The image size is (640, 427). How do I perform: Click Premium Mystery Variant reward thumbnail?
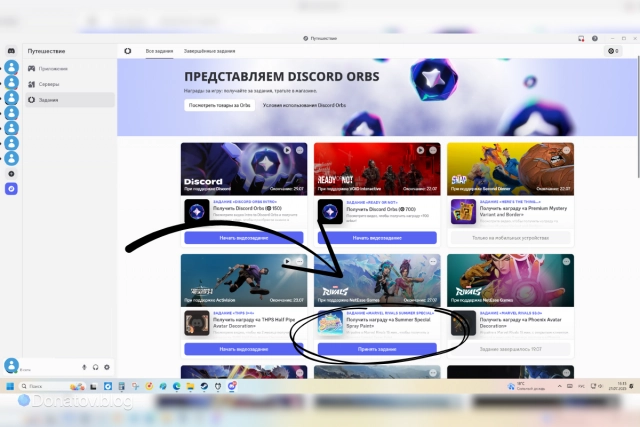click(x=463, y=211)
